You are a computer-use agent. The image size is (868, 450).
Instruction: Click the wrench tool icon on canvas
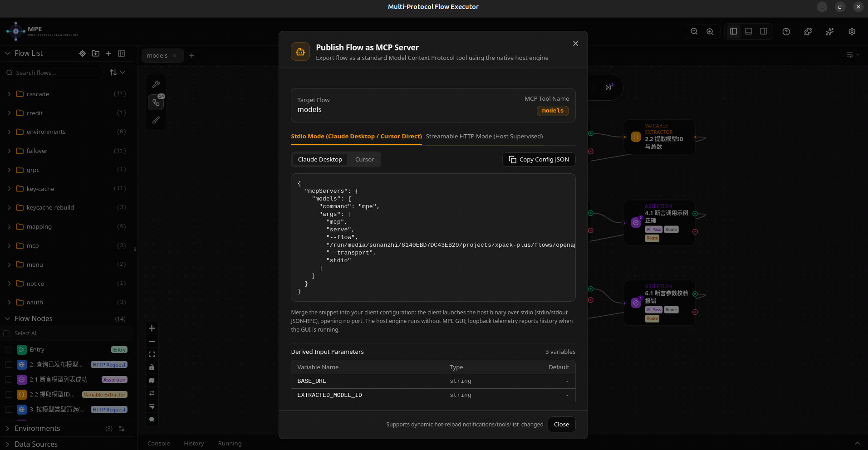156,84
